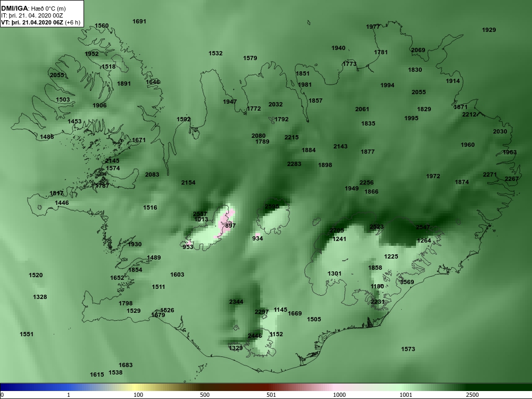The height and width of the screenshot is (399, 532).
Task: Pick the 1560 value on the map
Action: (102, 26)
